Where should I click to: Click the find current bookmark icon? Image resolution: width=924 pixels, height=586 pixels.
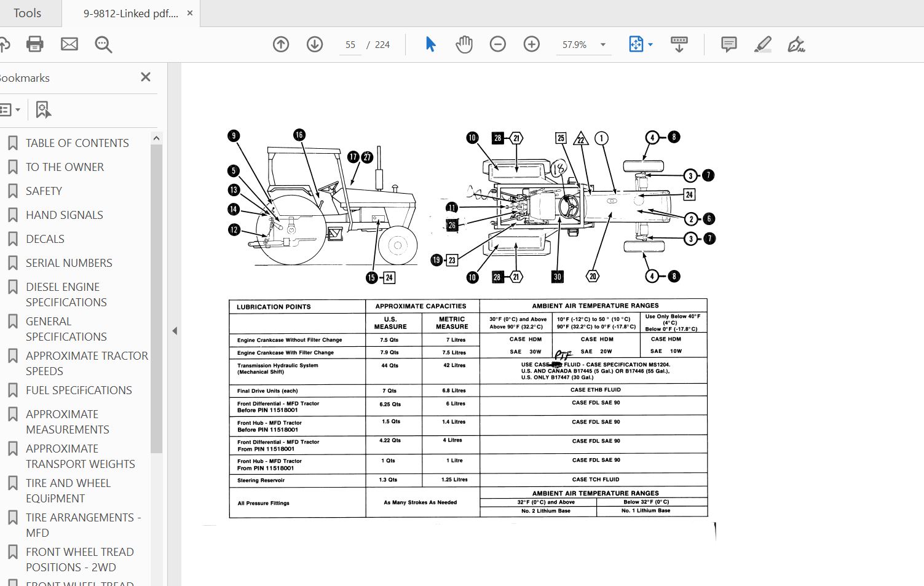coord(43,110)
